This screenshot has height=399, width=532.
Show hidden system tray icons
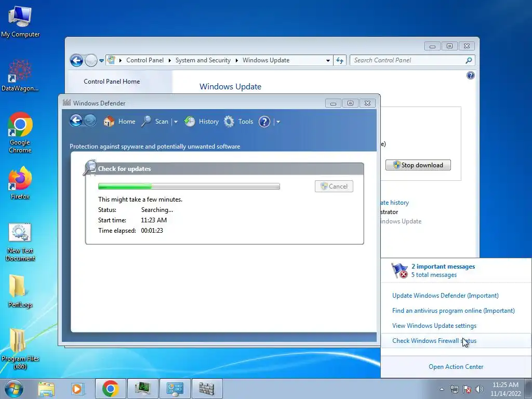pyautogui.click(x=442, y=390)
